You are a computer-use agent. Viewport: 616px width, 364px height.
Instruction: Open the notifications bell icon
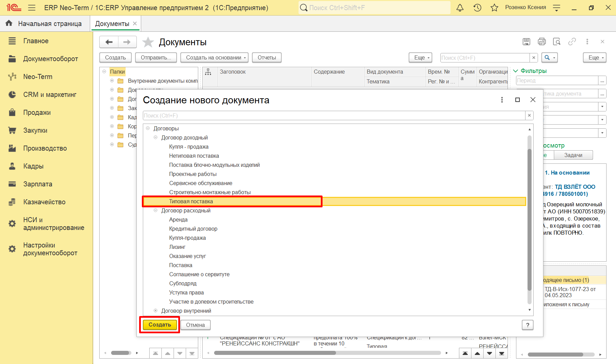click(x=460, y=7)
